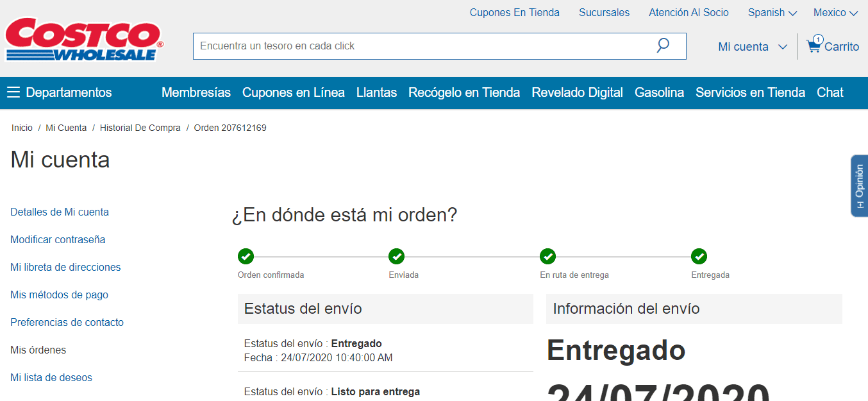Open the shopping cart icon
868x401 pixels.
point(814,46)
